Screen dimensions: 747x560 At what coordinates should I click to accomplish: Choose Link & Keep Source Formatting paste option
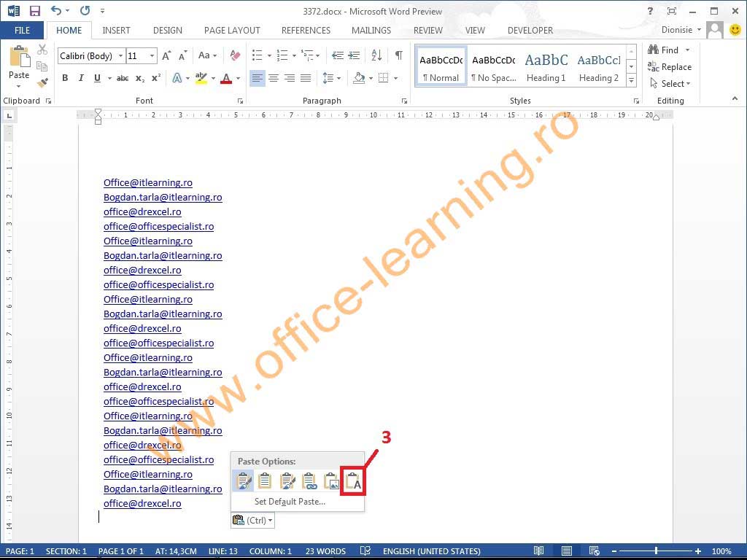coord(309,481)
